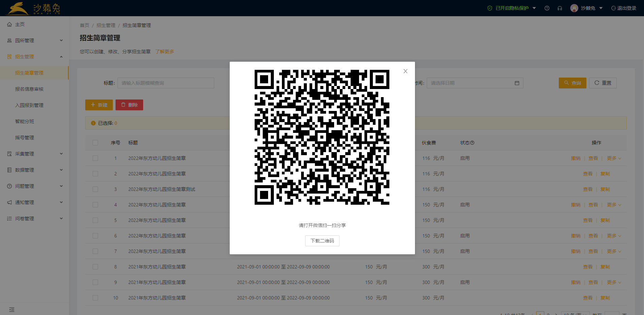The width and height of the screenshot is (644, 315).
Task: Click the 标题 search input field
Action: 166,83
